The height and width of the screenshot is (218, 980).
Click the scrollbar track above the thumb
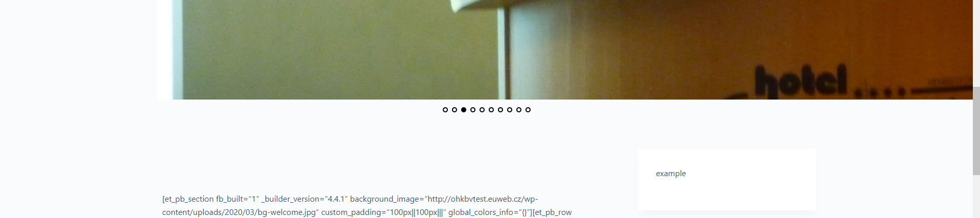[976, 43]
